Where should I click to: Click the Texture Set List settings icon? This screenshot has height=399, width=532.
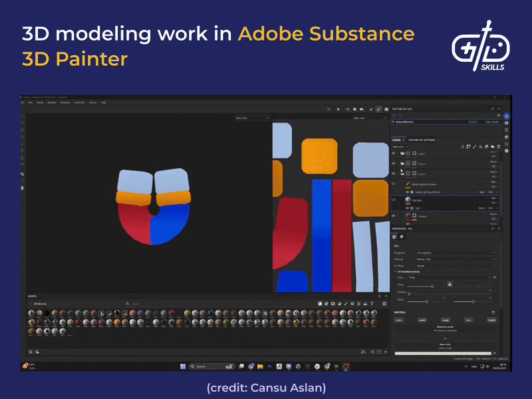[498, 116]
